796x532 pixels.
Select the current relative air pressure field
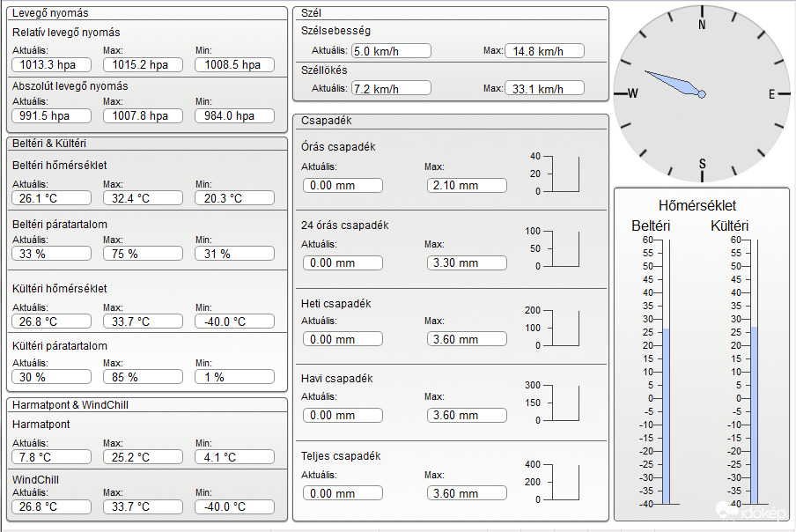click(x=52, y=65)
